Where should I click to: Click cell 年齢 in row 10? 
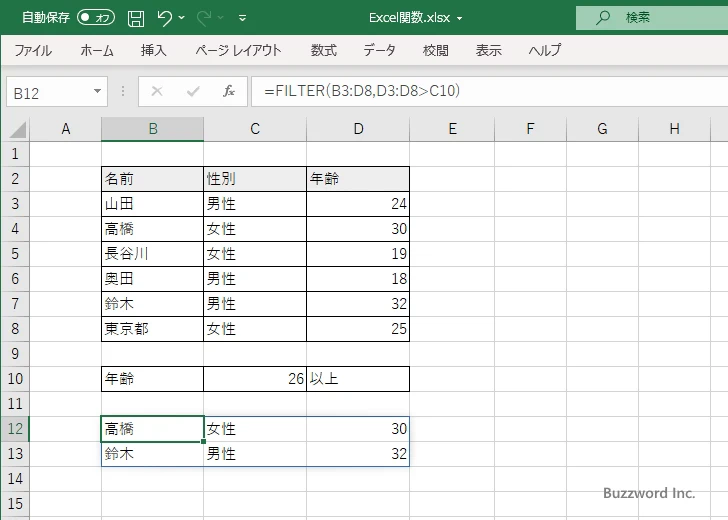152,379
